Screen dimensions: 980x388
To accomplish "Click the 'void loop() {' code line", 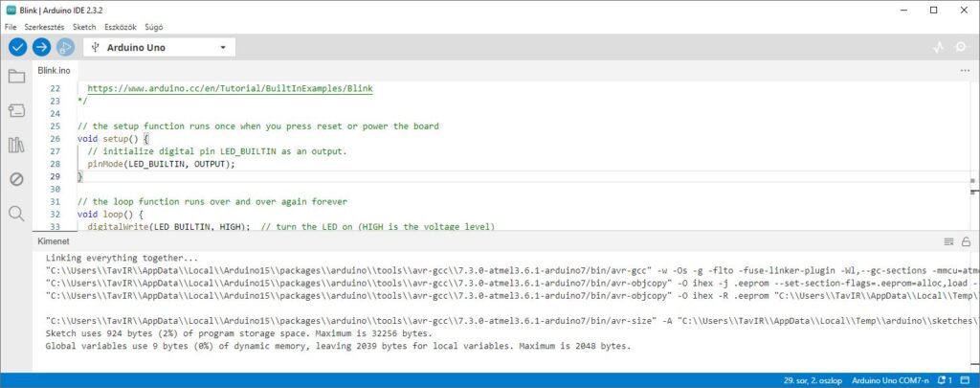I will coord(111,214).
